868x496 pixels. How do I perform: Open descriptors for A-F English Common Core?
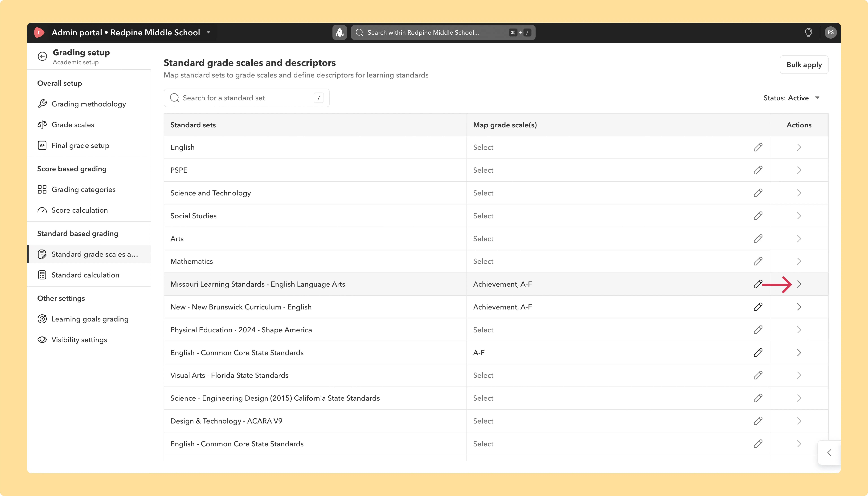(x=799, y=353)
